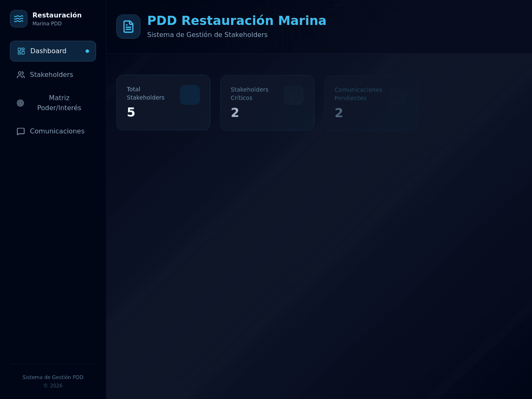Screen dimensions: 532x399
Task: Select the Total Stakeholders card
Action: 163,102
